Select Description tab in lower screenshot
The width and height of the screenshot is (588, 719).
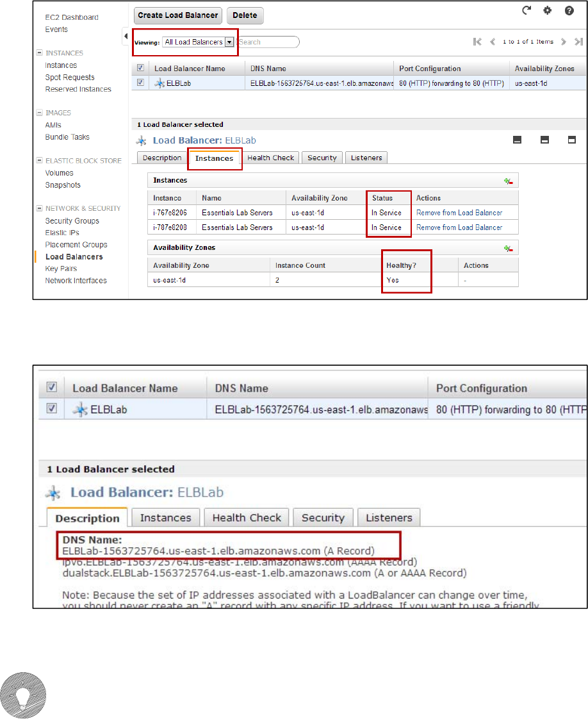87,518
